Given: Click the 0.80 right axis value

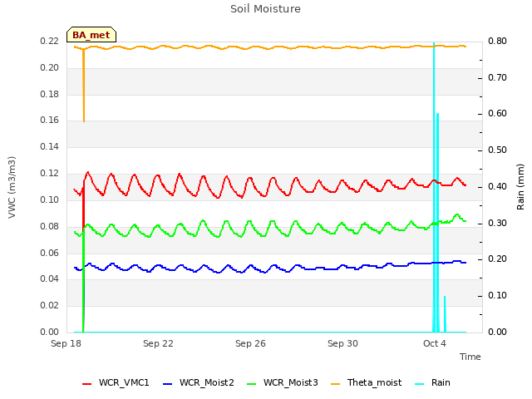Looking at the screenshot, I should (497, 42).
